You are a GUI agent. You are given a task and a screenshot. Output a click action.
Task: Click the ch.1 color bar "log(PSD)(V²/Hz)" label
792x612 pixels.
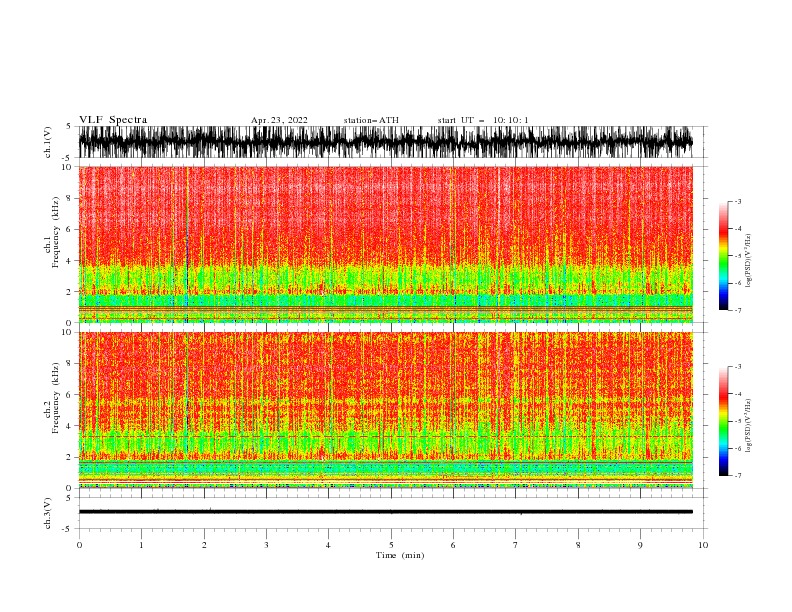(x=749, y=260)
